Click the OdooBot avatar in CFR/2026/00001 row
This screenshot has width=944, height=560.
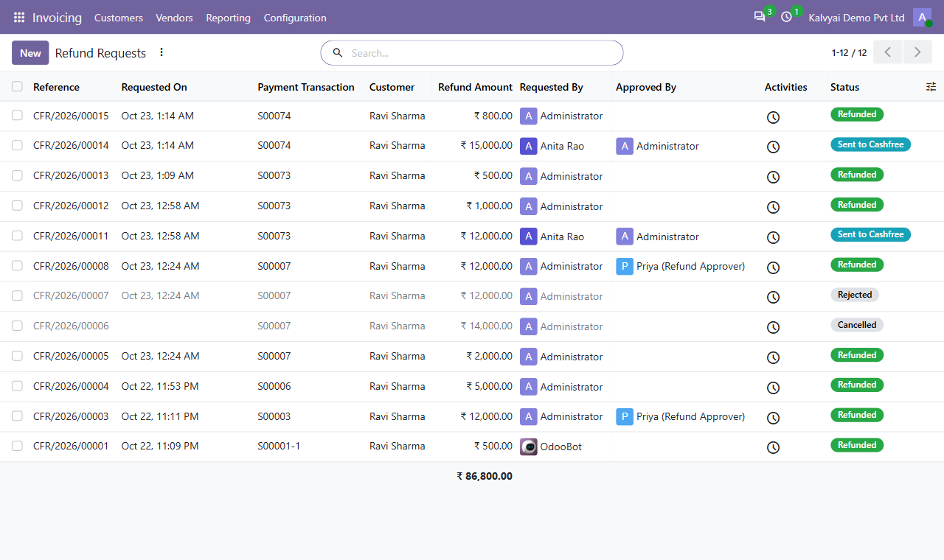click(x=528, y=447)
